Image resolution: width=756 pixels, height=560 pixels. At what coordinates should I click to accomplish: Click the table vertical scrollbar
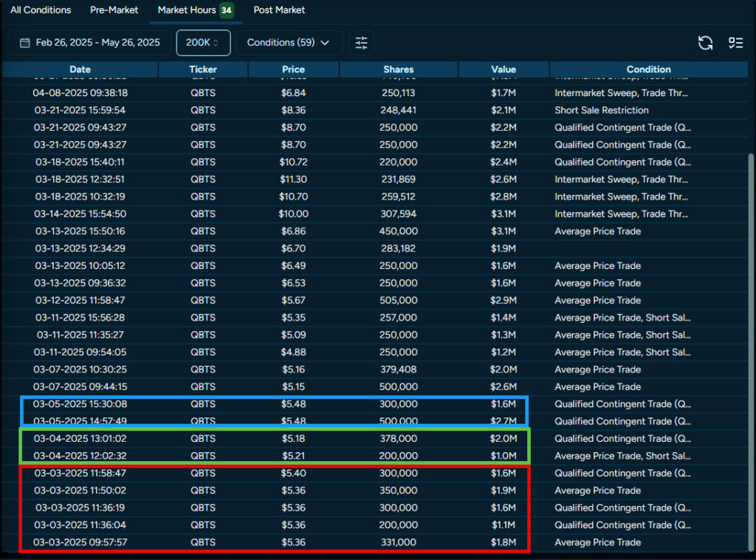click(x=751, y=352)
